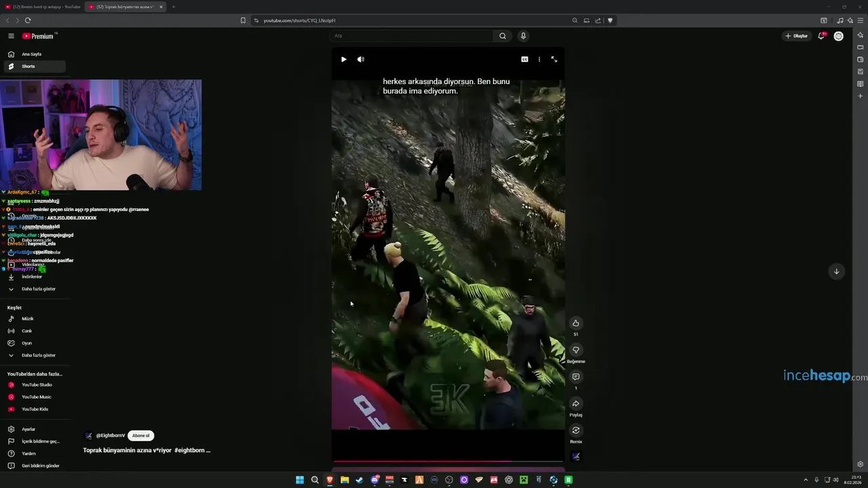This screenshot has height=488, width=868.
Task: Open the browser main menu
Action: click(x=860, y=20)
